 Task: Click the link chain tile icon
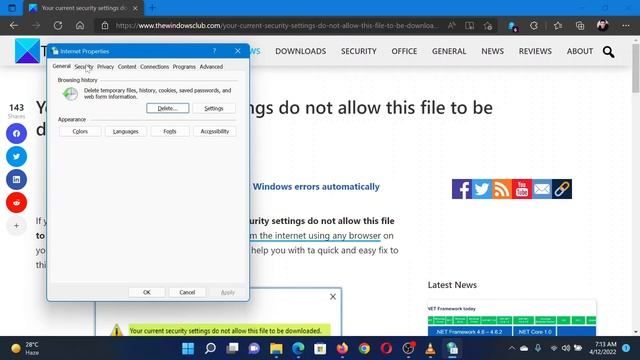click(562, 189)
